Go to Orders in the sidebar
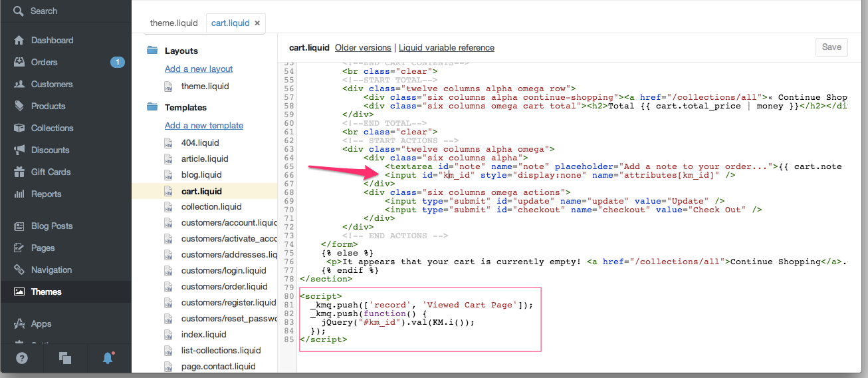This screenshot has width=868, height=378. click(x=45, y=63)
